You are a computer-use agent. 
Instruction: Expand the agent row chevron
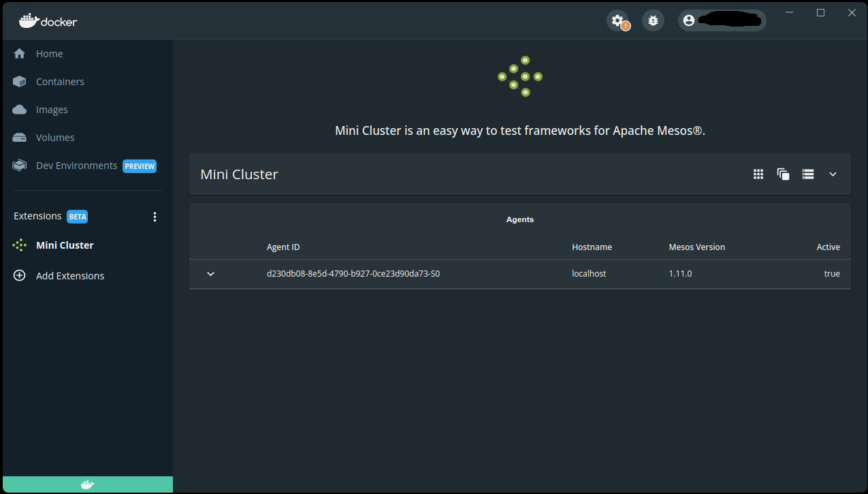tap(210, 274)
